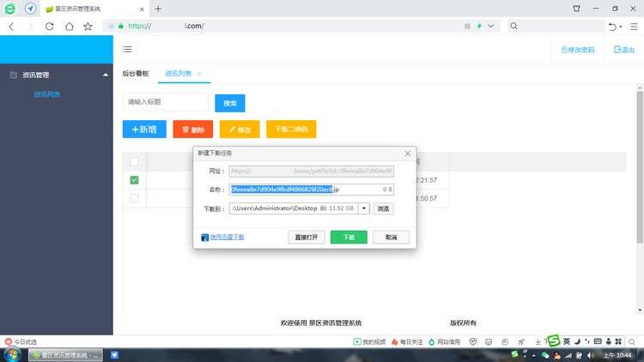Open a new browser tab with plus icon
The width and height of the screenshot is (644, 362).
[158, 8]
